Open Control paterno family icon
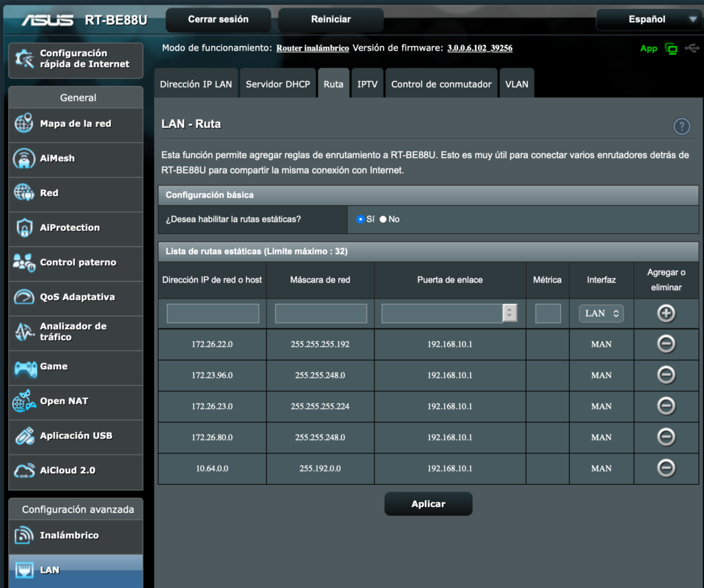The width and height of the screenshot is (704, 588). [24, 263]
